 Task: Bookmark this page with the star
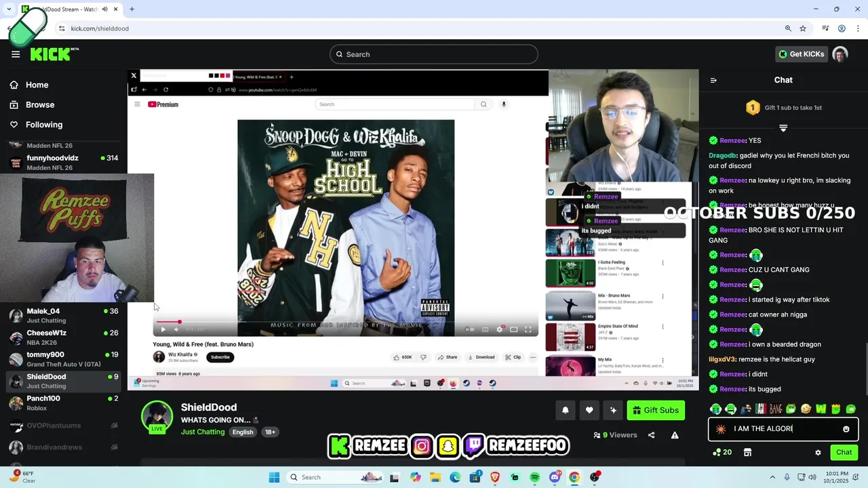click(x=803, y=28)
